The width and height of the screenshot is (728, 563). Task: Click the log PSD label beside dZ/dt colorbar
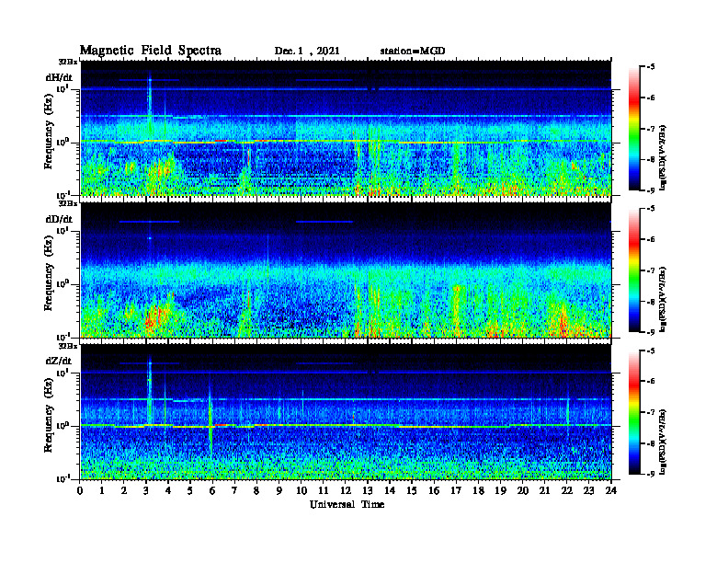(x=664, y=441)
